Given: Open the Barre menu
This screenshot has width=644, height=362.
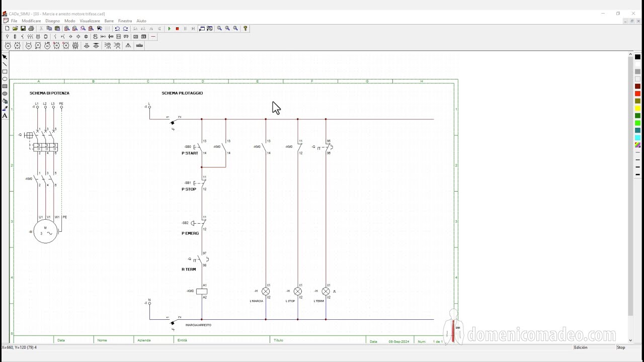Looking at the screenshot, I should [x=109, y=21].
